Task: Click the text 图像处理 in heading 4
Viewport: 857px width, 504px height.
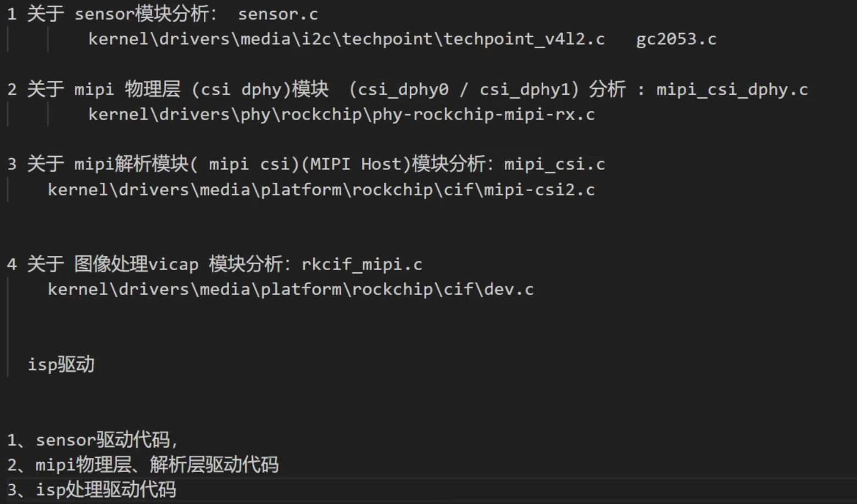Action: tap(111, 265)
